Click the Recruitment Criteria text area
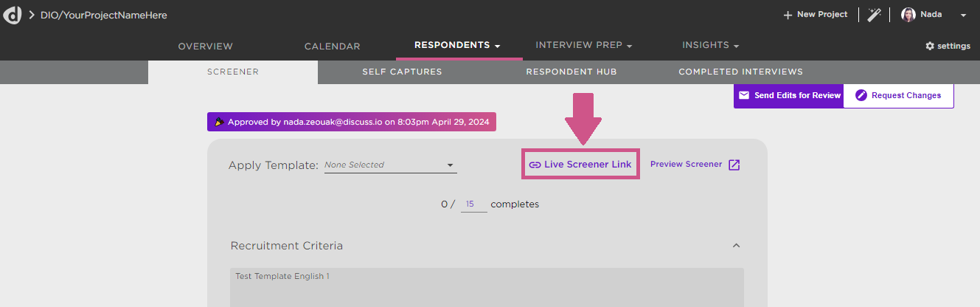This screenshot has width=980, height=307. 487,287
